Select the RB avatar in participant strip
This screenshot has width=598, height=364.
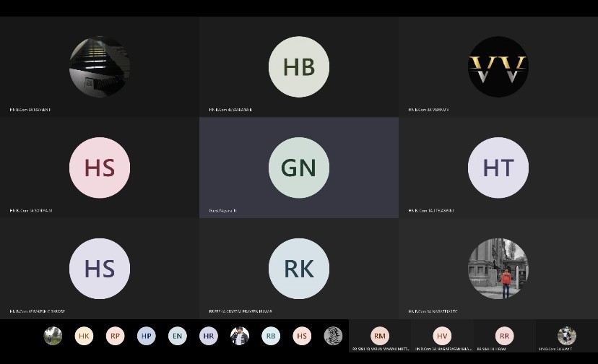point(271,336)
